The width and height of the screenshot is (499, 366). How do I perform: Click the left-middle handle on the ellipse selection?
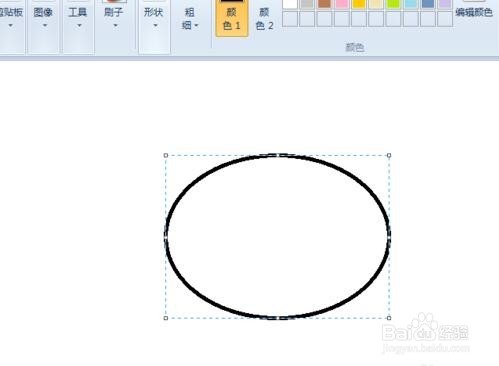coord(166,237)
